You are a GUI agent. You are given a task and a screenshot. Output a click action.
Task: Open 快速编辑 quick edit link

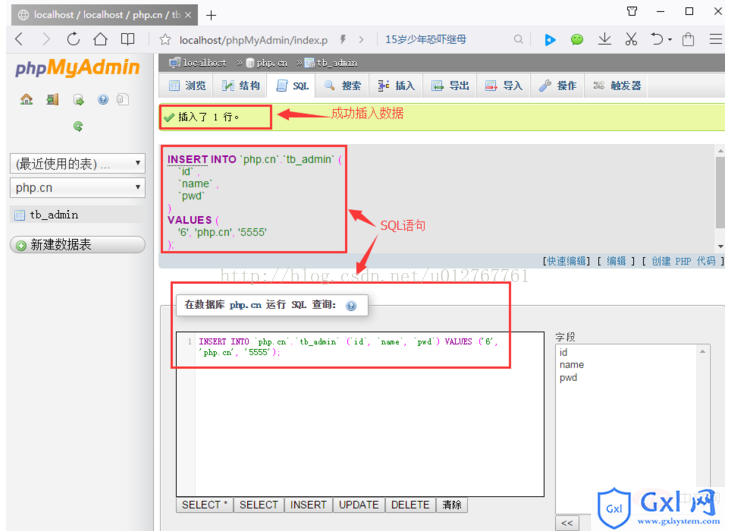pyautogui.click(x=566, y=261)
